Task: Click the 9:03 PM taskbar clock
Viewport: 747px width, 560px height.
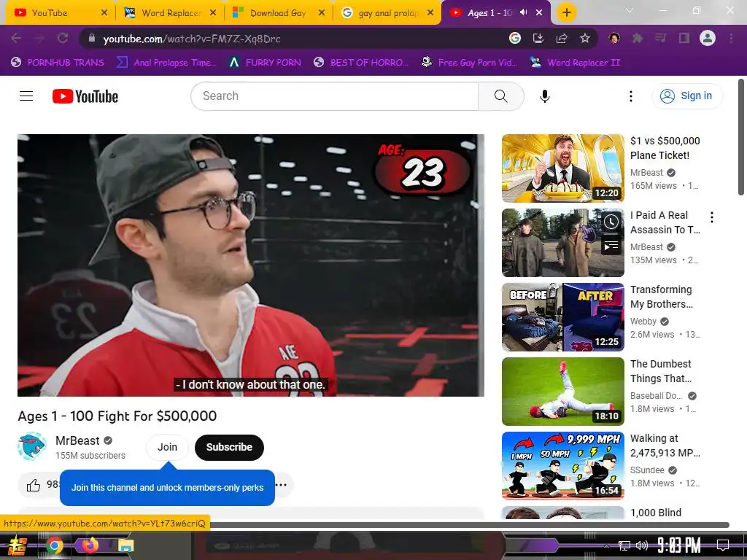Action: [679, 545]
